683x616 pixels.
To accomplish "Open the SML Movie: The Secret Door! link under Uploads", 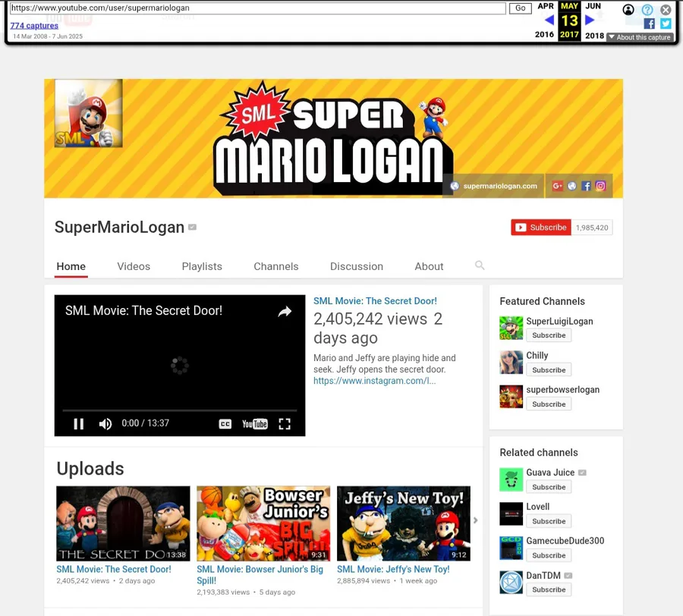I will (x=114, y=569).
